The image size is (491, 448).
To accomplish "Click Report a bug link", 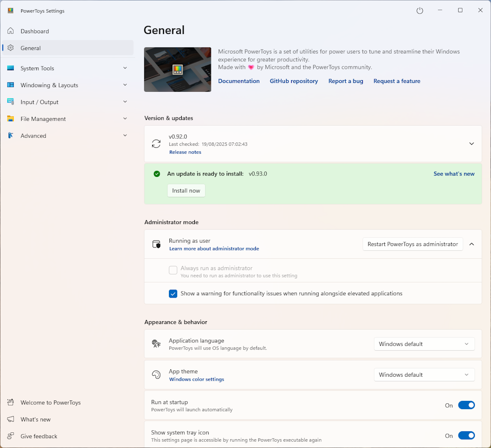I will [346, 81].
